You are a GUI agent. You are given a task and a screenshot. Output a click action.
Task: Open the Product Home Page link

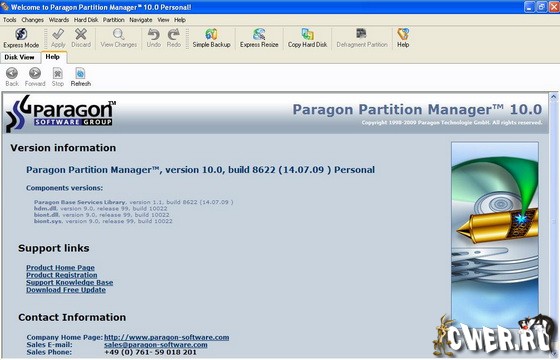60,268
